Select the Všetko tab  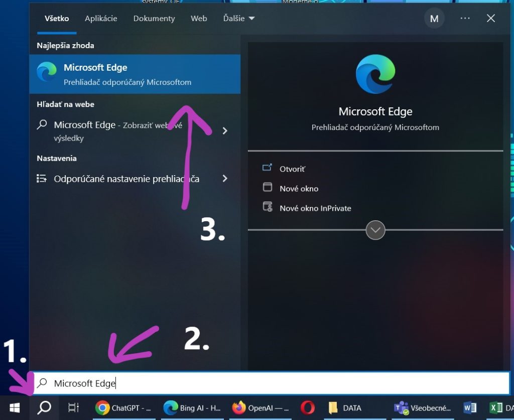coord(57,19)
